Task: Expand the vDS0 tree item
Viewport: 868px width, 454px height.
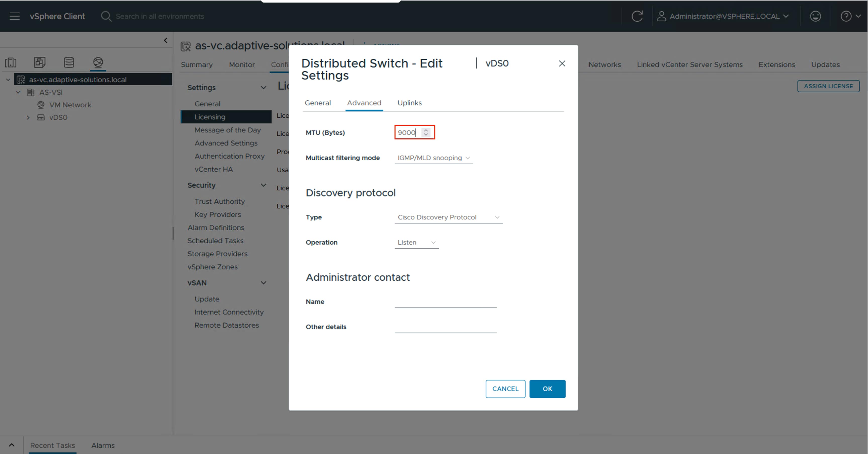Action: pos(28,117)
